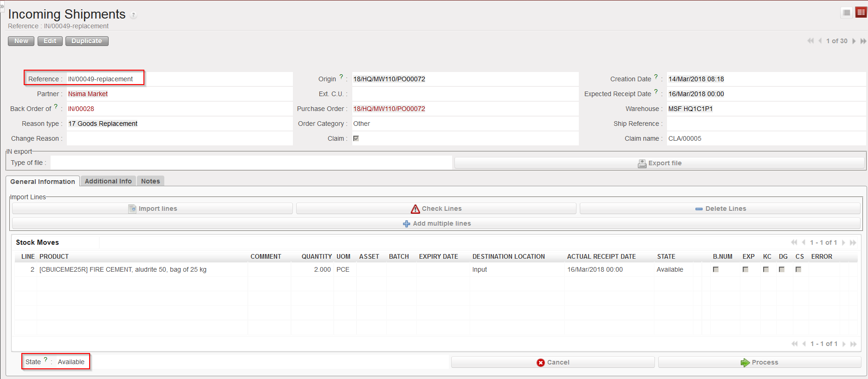868x379 pixels.
Task: Go to first record arrow
Action: tap(810, 41)
